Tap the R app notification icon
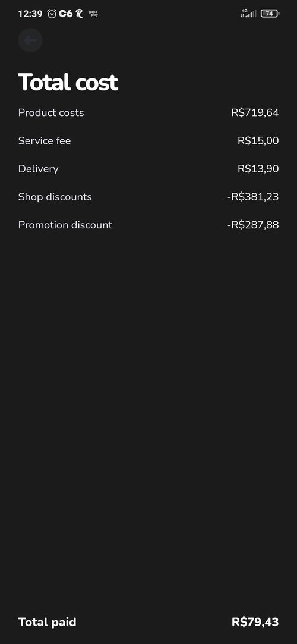Screen dimensions: 297x644 79,14
